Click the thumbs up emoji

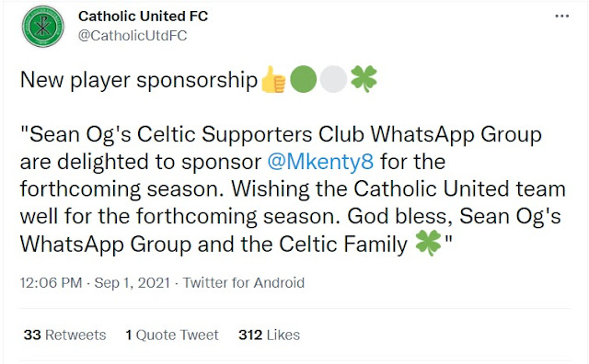(x=273, y=79)
